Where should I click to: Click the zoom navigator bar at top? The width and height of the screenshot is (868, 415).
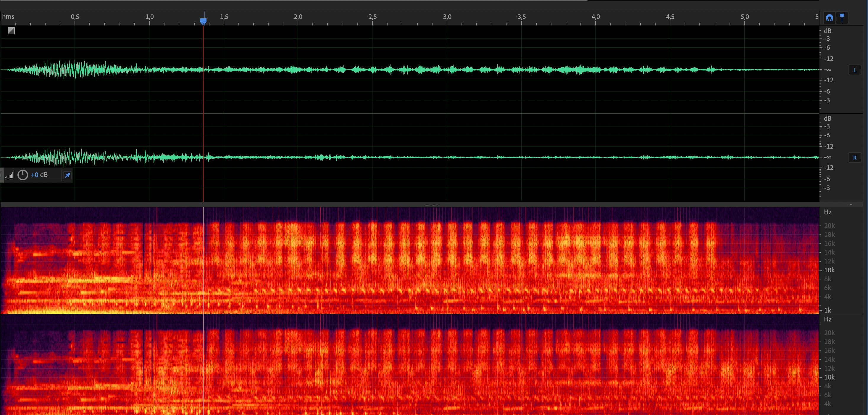coord(293,0)
